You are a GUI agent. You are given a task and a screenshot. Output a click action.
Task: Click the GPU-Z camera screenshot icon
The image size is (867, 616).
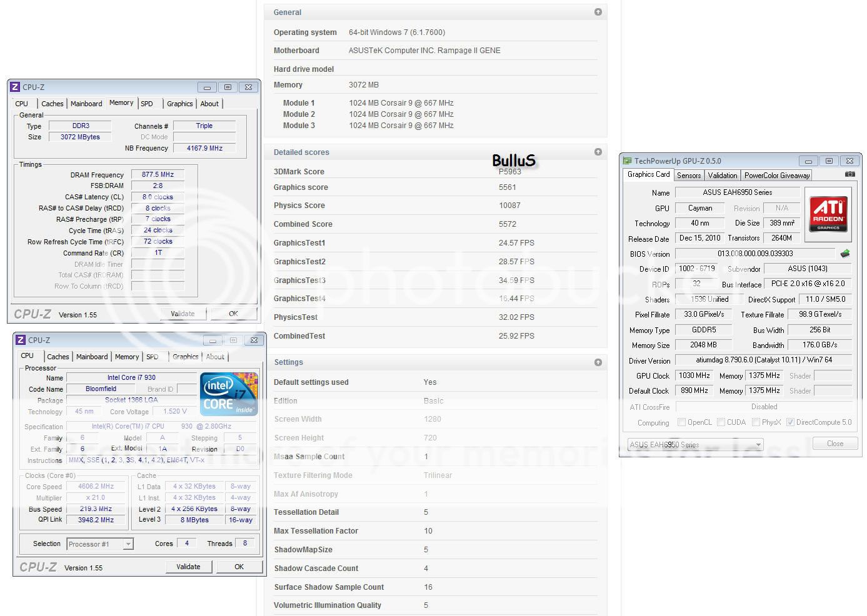click(x=849, y=174)
